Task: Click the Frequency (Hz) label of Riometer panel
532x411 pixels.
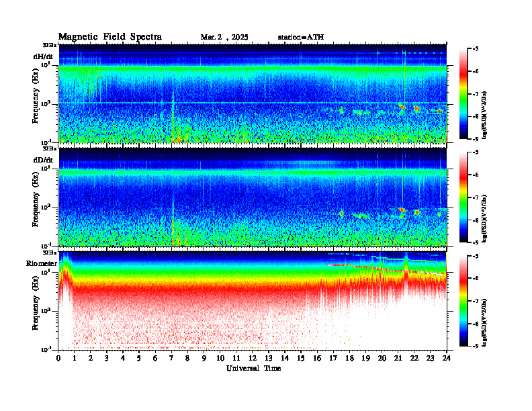Action: tap(36, 304)
